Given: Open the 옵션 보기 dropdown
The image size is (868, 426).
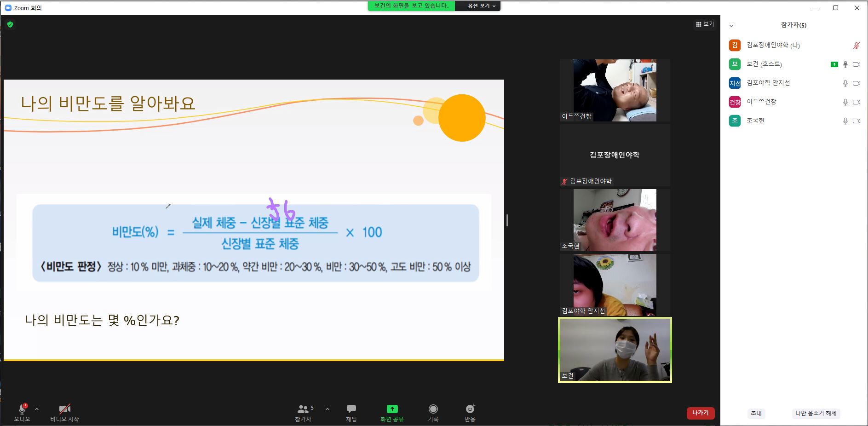Looking at the screenshot, I should point(482,6).
